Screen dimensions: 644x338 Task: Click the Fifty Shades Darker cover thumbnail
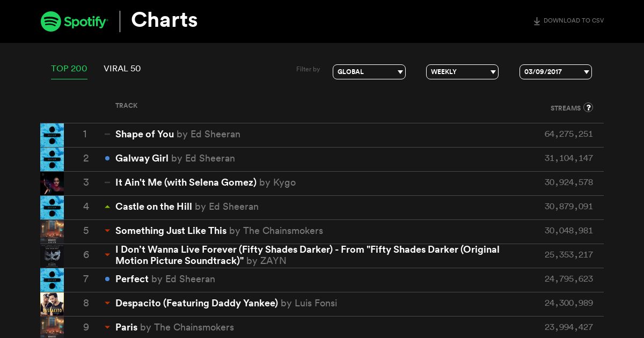click(52, 256)
